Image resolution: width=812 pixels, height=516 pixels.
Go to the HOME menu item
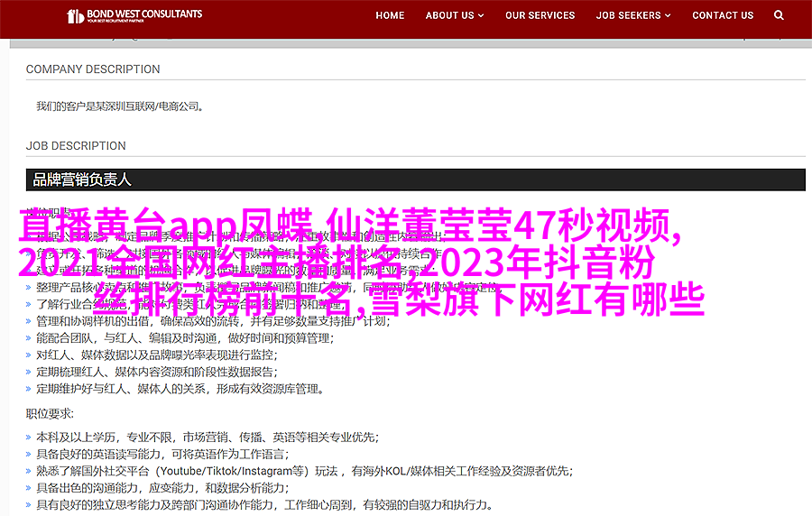390,15
